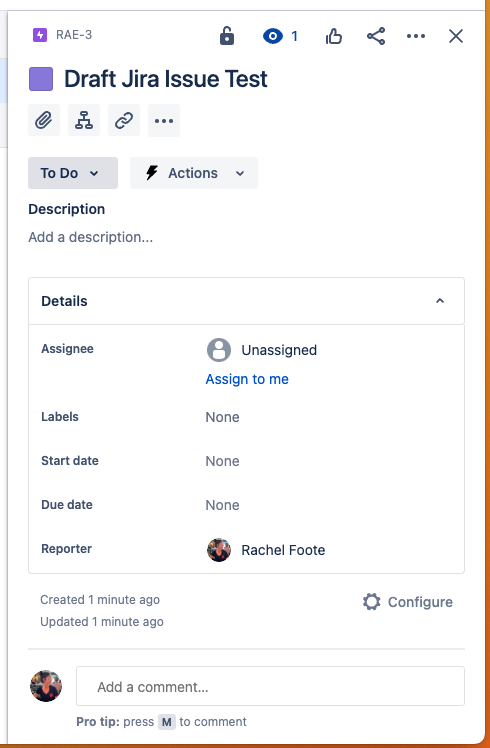Open the top-right more actions ellipsis

pyautogui.click(x=416, y=36)
